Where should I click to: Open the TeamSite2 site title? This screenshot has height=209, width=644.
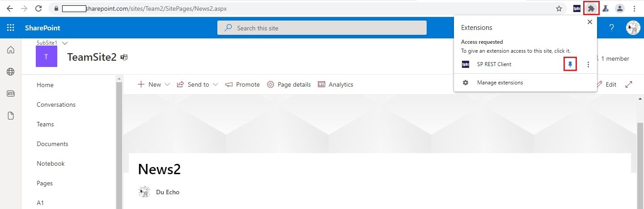click(x=92, y=57)
